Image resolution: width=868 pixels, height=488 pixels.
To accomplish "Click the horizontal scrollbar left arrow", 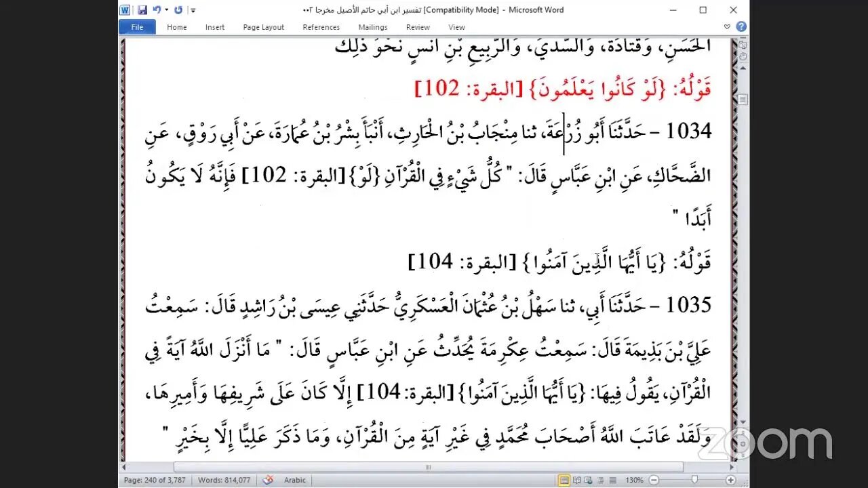I will point(123,467).
